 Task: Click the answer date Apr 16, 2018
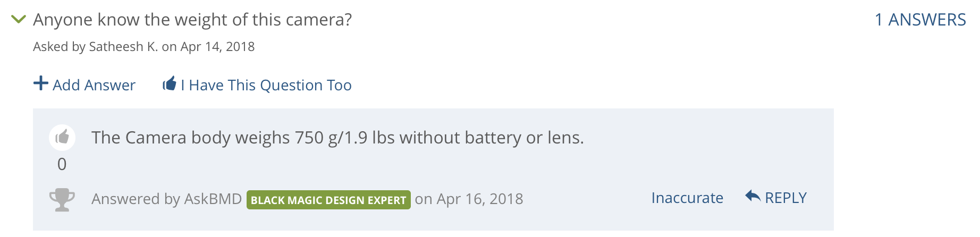pyautogui.click(x=480, y=199)
